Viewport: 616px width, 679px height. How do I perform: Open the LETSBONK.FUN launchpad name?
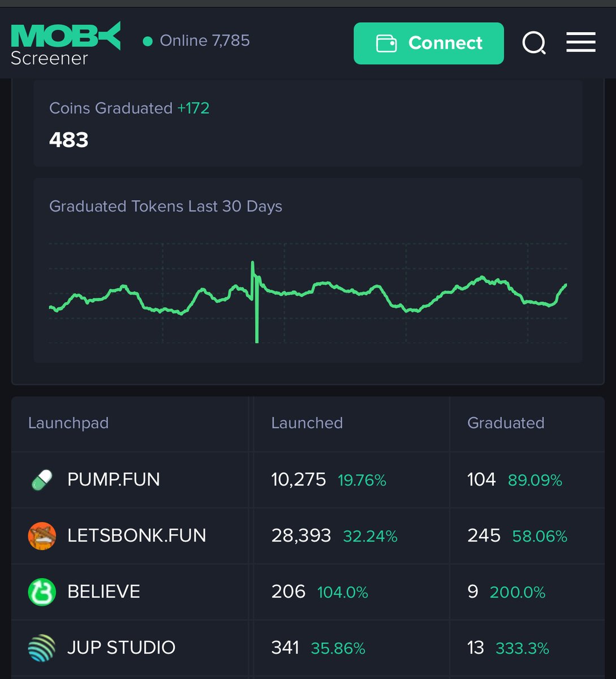pos(137,536)
